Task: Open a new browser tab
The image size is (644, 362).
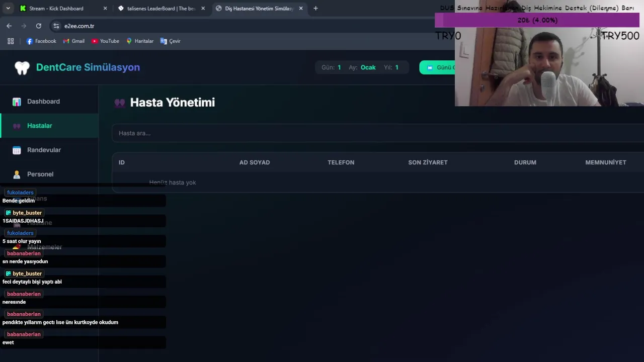Action: click(315, 9)
